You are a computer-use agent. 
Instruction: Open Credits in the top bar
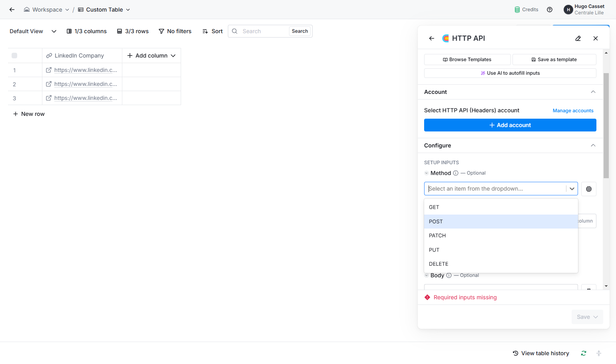[526, 10]
